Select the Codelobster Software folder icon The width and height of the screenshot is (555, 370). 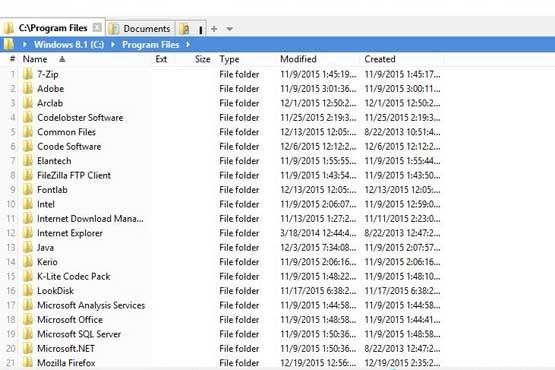pos(28,118)
